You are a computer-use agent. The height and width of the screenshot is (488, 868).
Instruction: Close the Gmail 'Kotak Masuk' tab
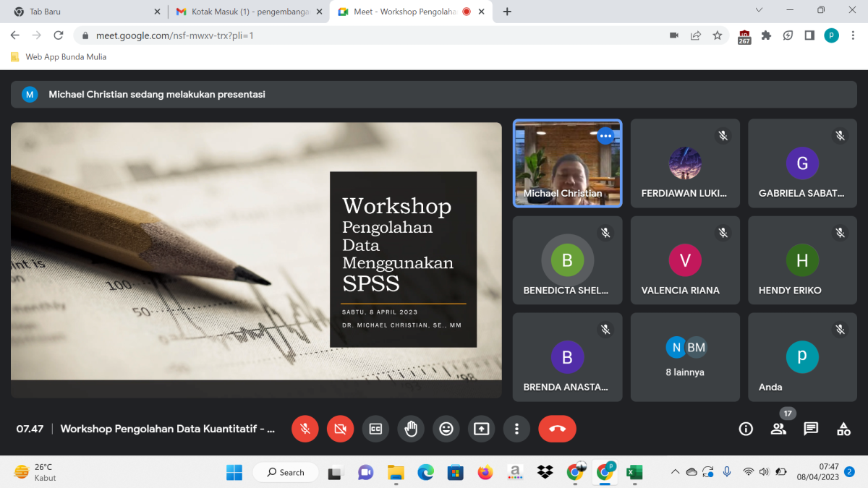coord(320,12)
